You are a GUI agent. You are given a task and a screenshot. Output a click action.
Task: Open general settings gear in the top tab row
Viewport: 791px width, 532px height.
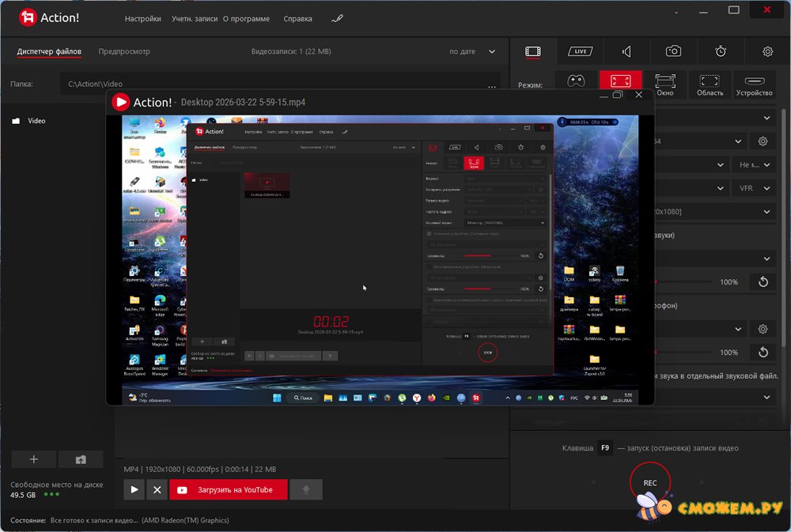(x=767, y=51)
